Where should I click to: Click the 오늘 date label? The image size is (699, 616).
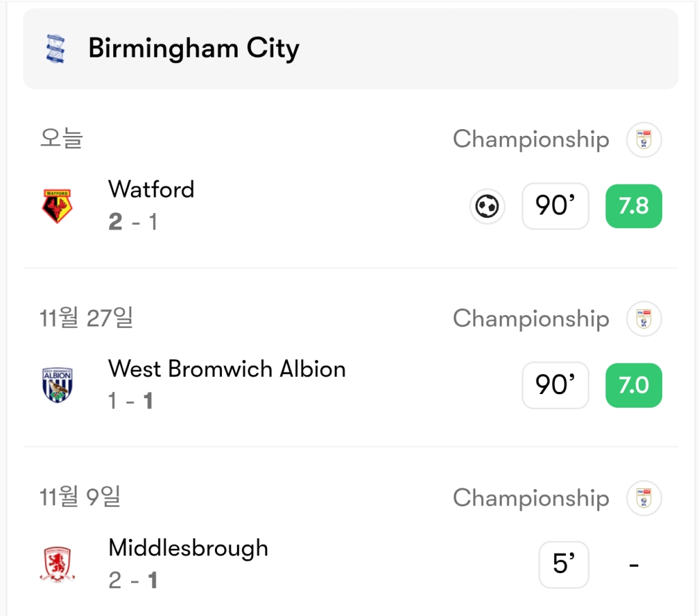[61, 139]
